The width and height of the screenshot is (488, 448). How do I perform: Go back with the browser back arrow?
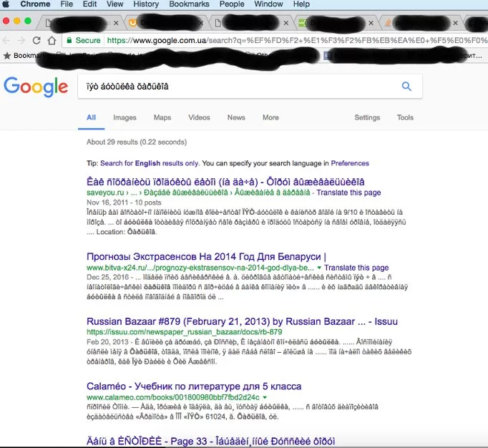click(x=6, y=41)
